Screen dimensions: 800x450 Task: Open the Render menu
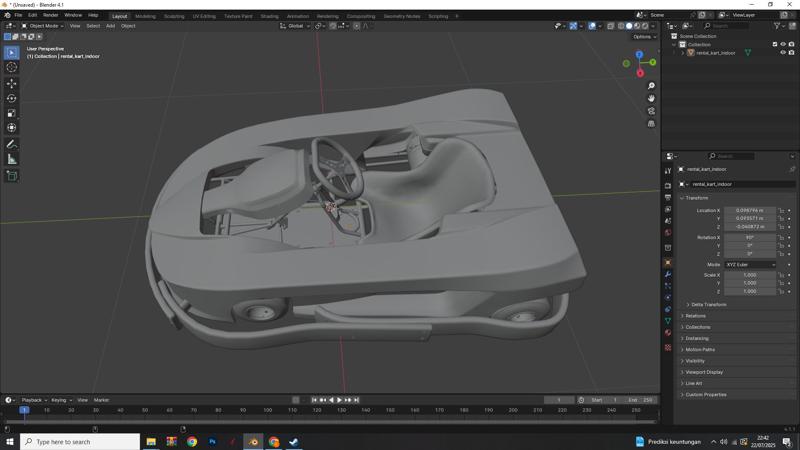(50, 15)
